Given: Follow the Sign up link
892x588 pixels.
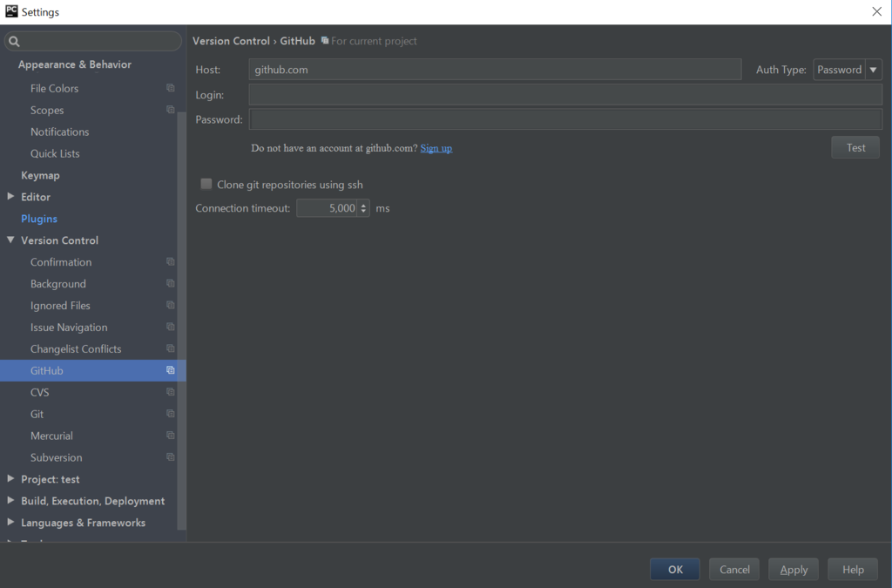Looking at the screenshot, I should [436, 148].
